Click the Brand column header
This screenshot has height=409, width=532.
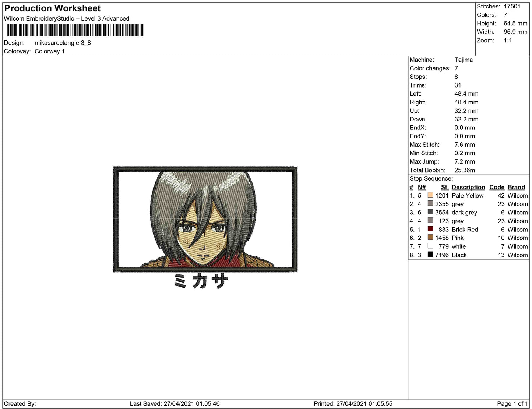[x=516, y=187]
